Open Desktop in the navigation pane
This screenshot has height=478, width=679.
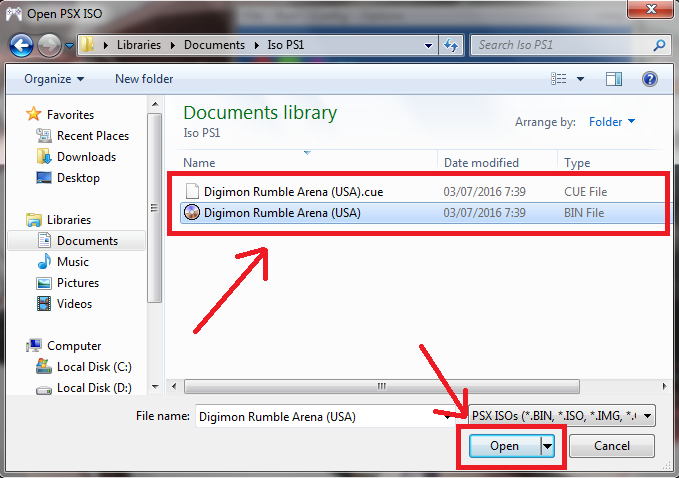click(x=78, y=178)
